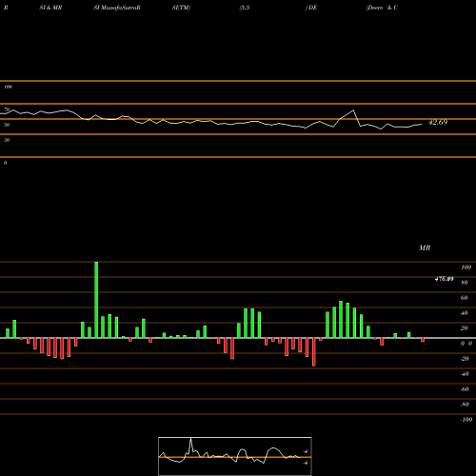Click the MR axis label -100

point(466,420)
